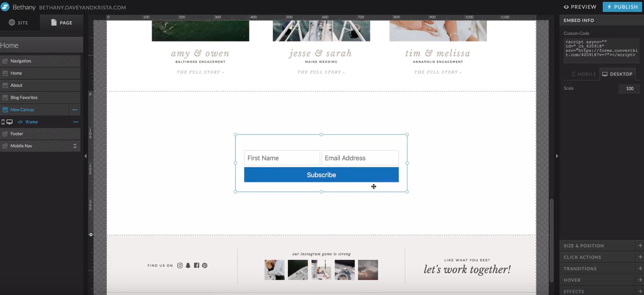Click the Iframe code icon
The height and width of the screenshot is (295, 644).
pyautogui.click(x=20, y=122)
